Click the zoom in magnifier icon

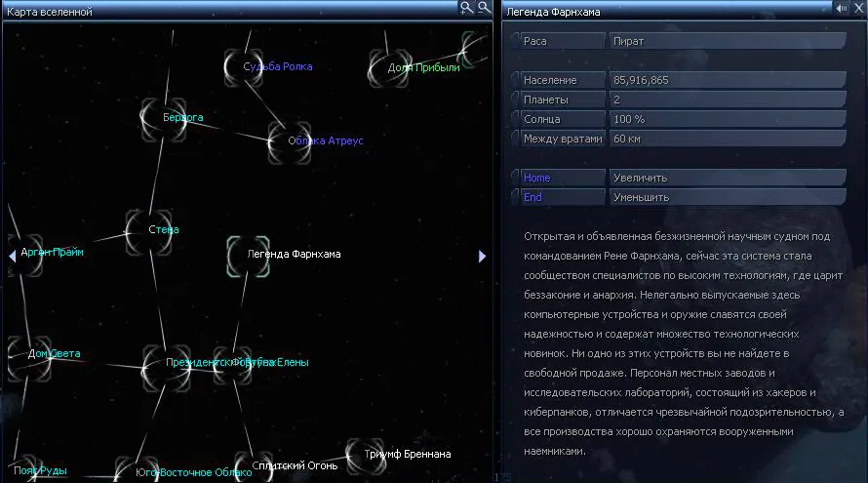467,8
